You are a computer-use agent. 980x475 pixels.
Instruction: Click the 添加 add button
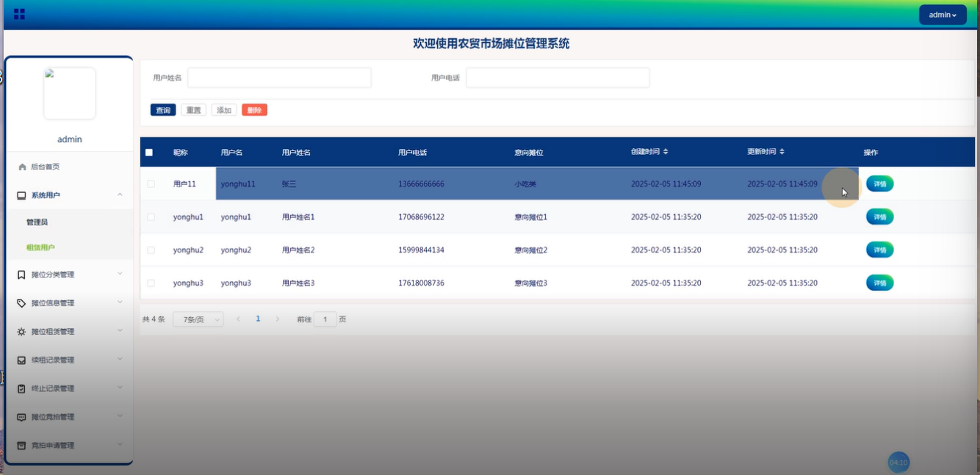point(224,110)
